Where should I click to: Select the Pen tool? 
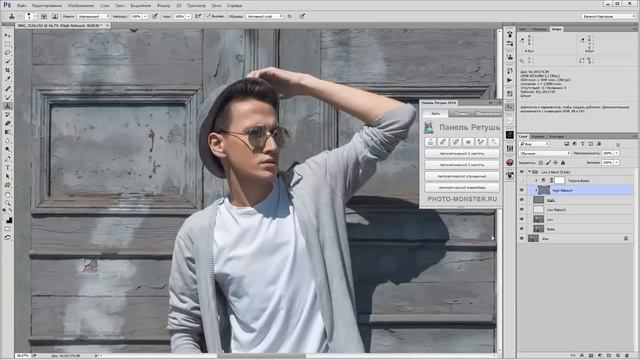tap(7, 159)
